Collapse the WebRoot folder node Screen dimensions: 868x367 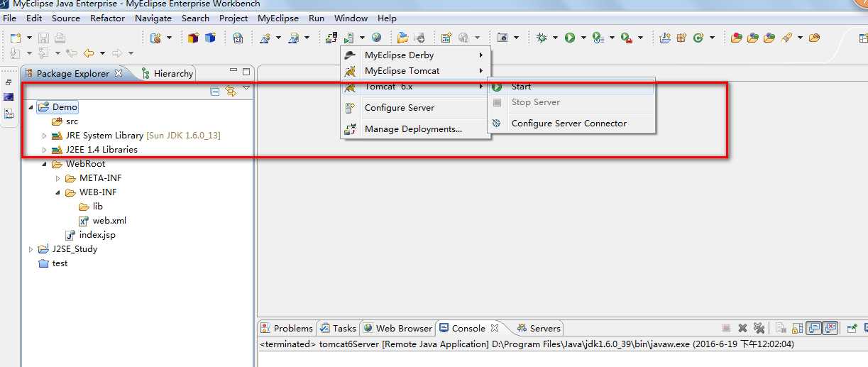click(x=44, y=164)
